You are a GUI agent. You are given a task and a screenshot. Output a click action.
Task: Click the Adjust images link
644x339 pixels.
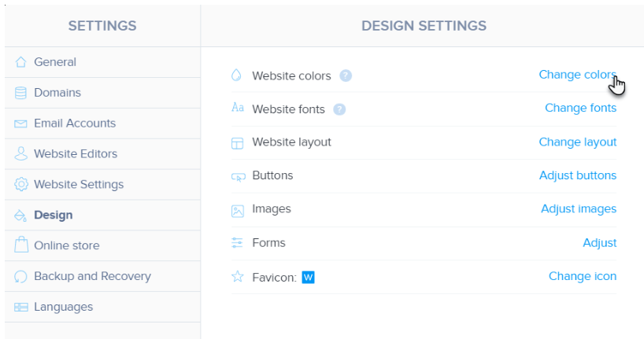[x=579, y=209]
